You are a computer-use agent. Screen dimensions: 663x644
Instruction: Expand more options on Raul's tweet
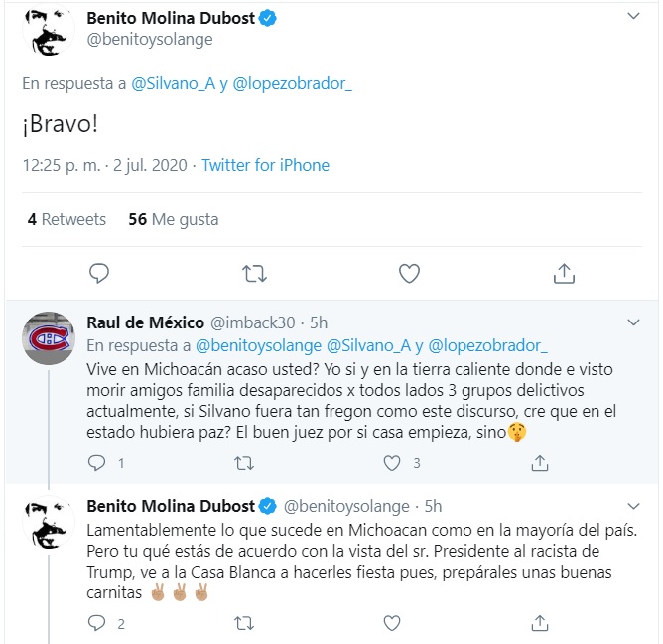[x=634, y=322]
